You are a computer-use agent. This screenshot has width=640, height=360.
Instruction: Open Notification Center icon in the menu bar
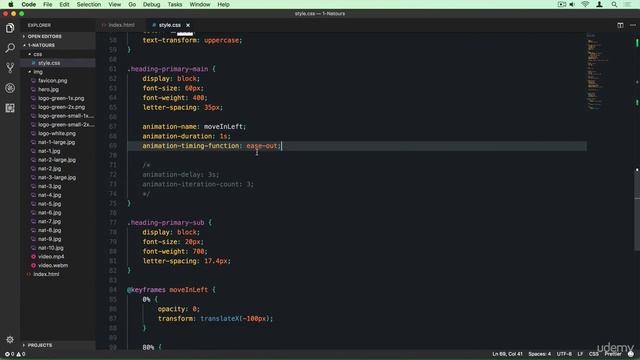pyautogui.click(x=627, y=4)
